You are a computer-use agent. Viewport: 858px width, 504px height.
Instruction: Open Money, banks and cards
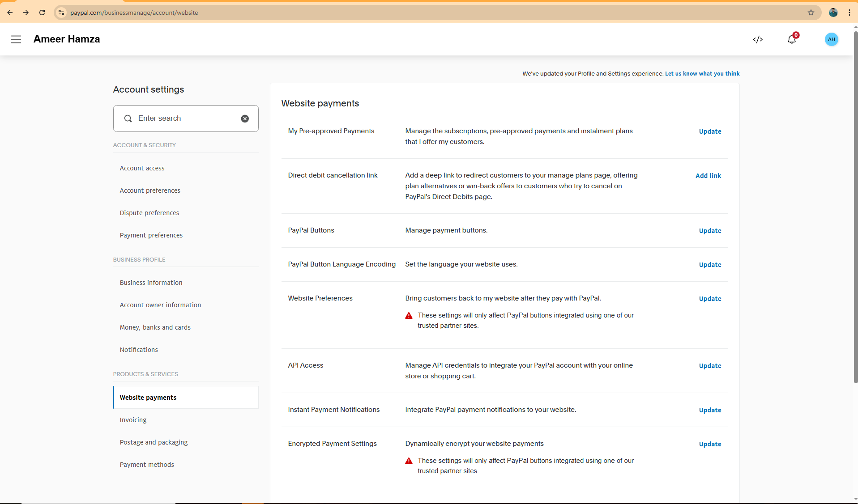(x=155, y=327)
